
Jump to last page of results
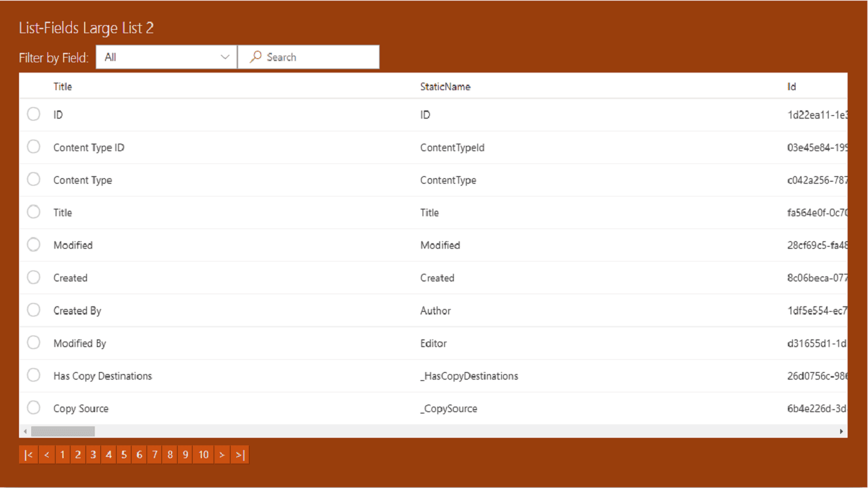(x=240, y=455)
